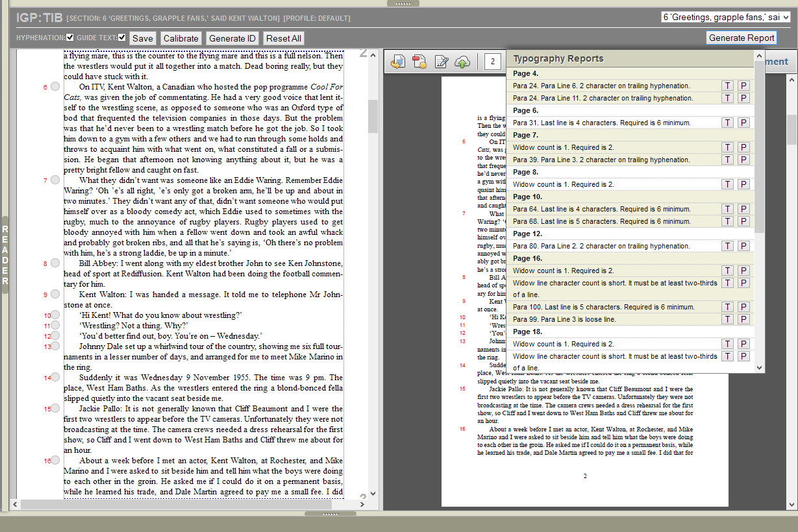Click the cloud upload icon
This screenshot has height=532, width=798.
click(x=463, y=62)
